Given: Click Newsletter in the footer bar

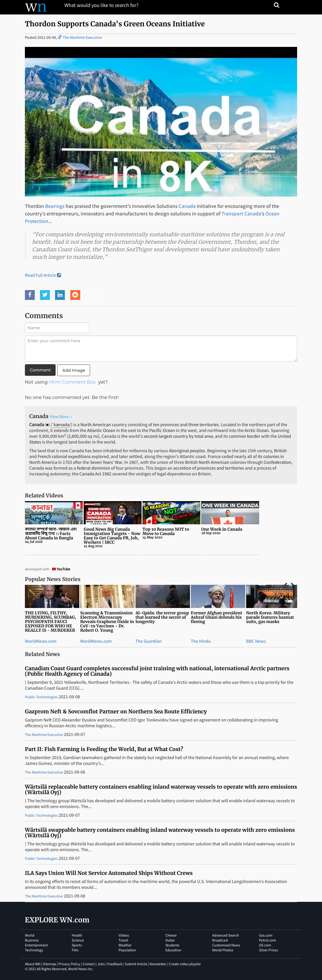Looking at the screenshot, I should coord(158,964).
